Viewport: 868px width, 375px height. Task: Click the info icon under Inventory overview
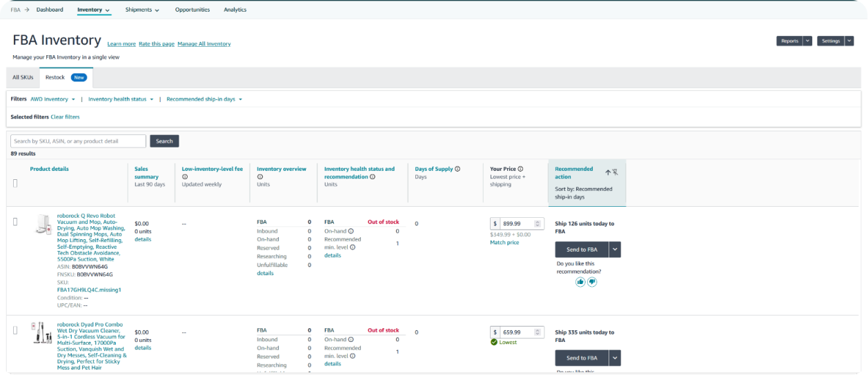tap(259, 176)
